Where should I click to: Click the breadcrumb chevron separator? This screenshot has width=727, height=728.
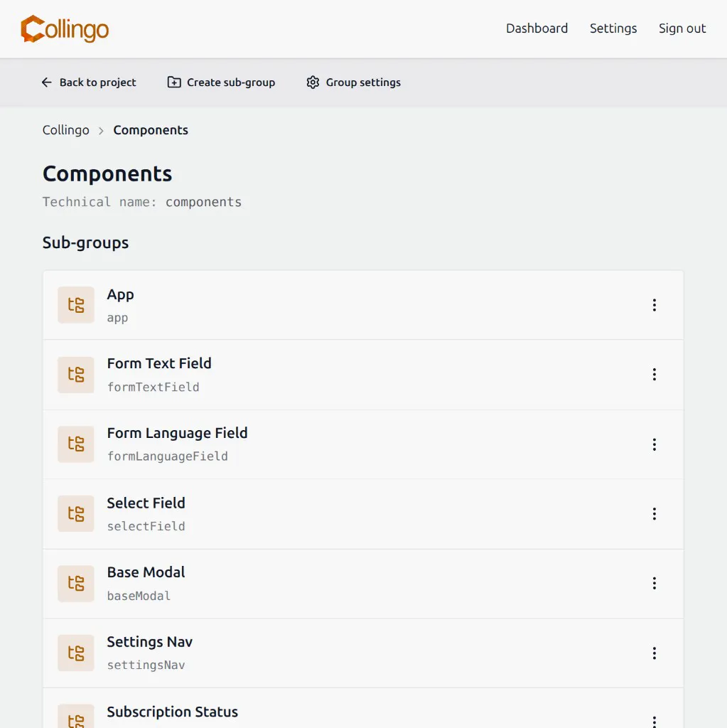coord(101,131)
